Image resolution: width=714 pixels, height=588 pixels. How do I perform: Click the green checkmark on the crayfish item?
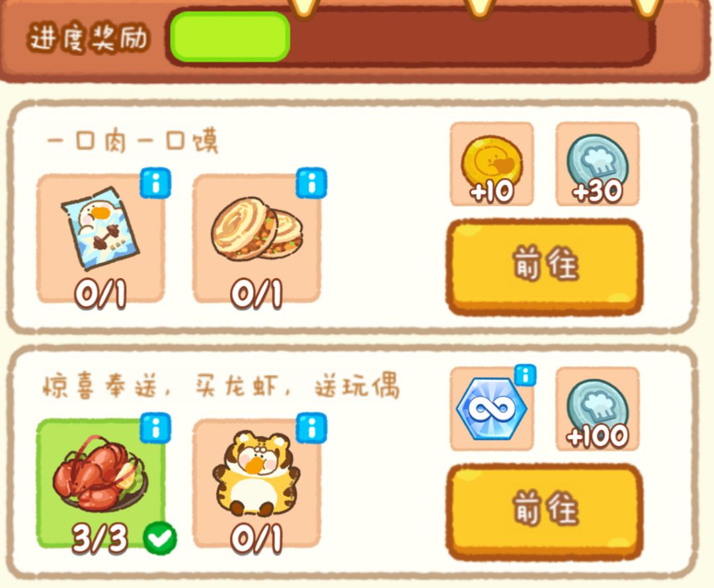click(160, 538)
